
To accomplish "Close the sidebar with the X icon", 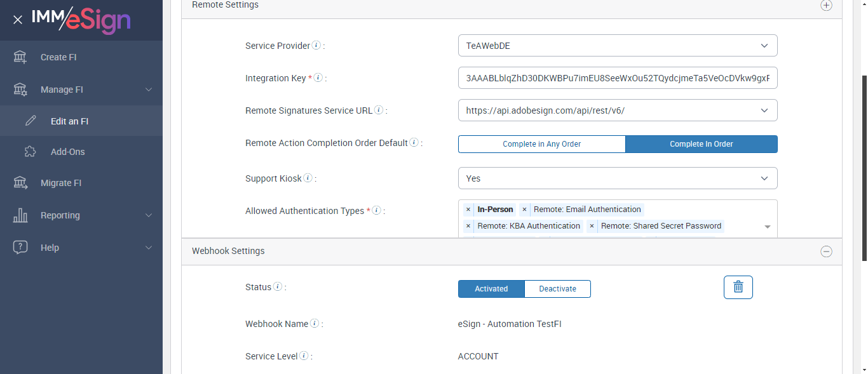I will pyautogui.click(x=18, y=20).
